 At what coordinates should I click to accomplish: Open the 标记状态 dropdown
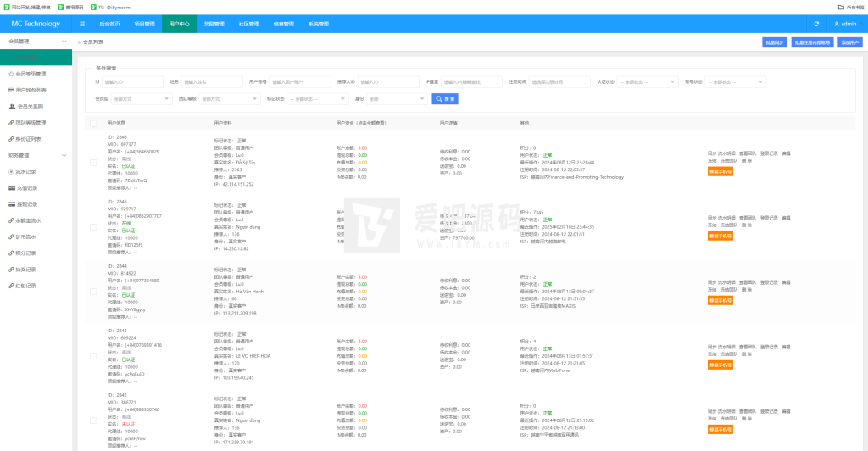(317, 99)
